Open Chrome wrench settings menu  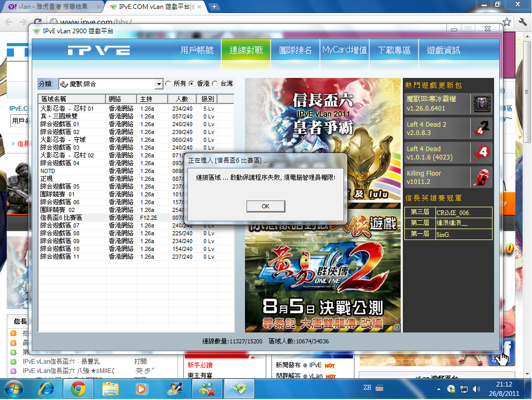[x=523, y=22]
